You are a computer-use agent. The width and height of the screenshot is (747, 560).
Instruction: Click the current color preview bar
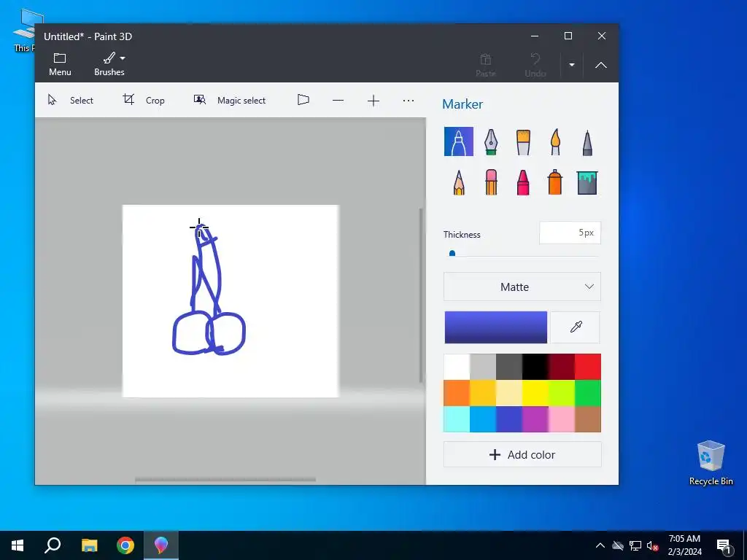pos(495,327)
